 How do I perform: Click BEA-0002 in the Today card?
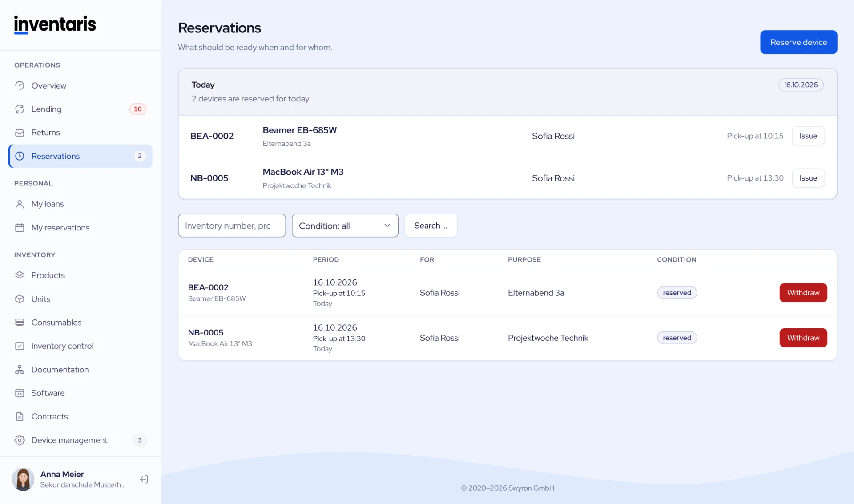click(x=212, y=136)
